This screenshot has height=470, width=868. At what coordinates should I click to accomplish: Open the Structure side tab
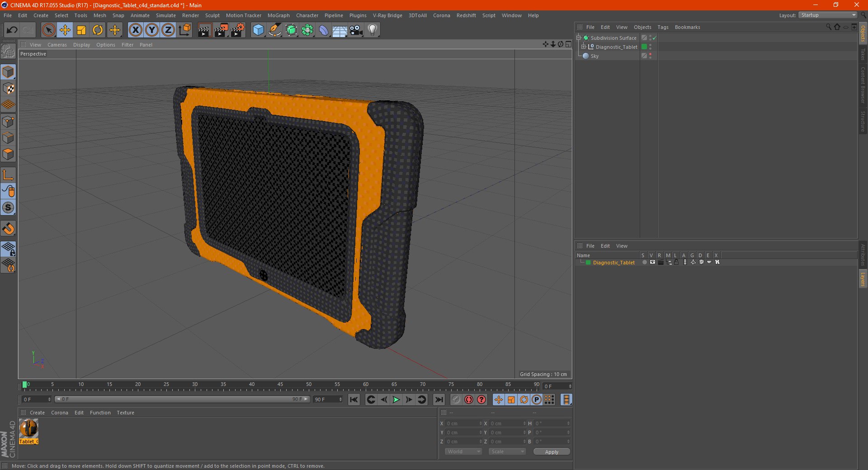click(x=863, y=121)
